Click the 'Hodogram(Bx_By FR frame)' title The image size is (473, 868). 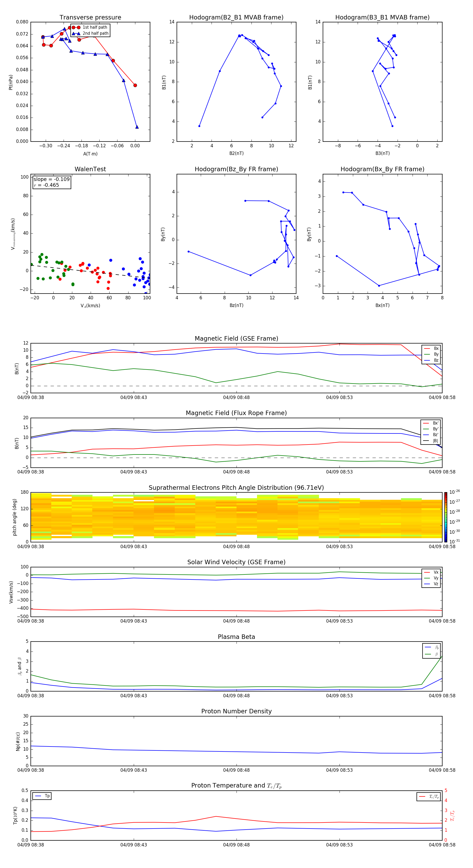click(x=382, y=169)
